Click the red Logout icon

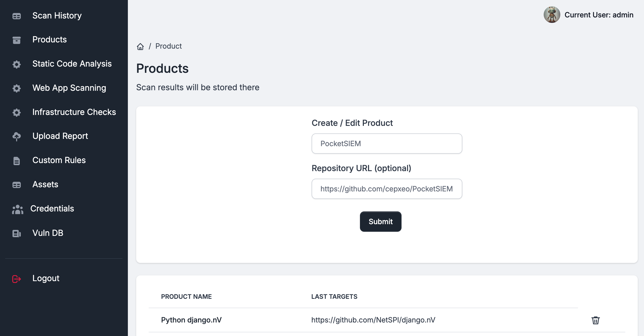(17, 279)
